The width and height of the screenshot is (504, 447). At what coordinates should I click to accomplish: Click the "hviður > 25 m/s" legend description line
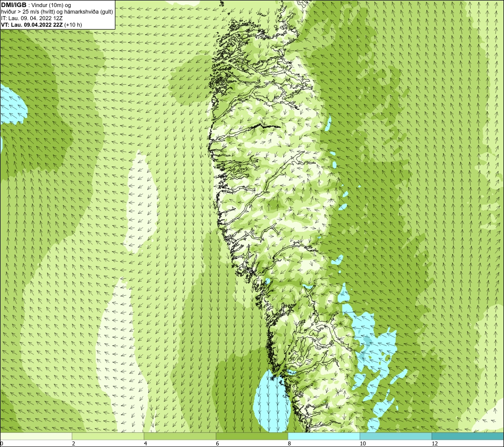tap(57, 12)
